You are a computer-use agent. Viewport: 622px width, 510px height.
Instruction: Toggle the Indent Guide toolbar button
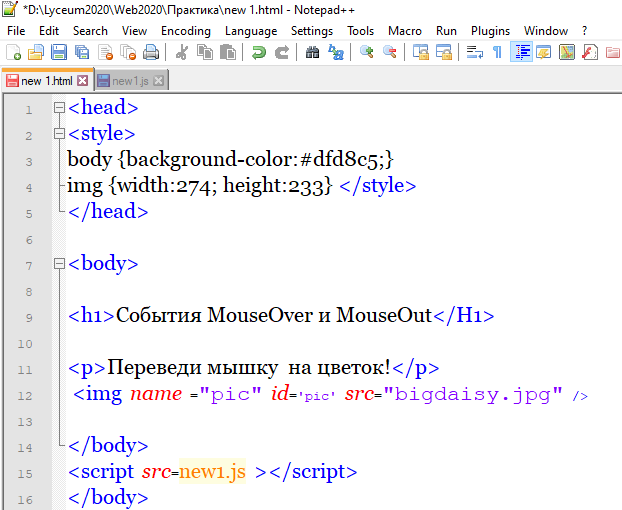[521, 52]
